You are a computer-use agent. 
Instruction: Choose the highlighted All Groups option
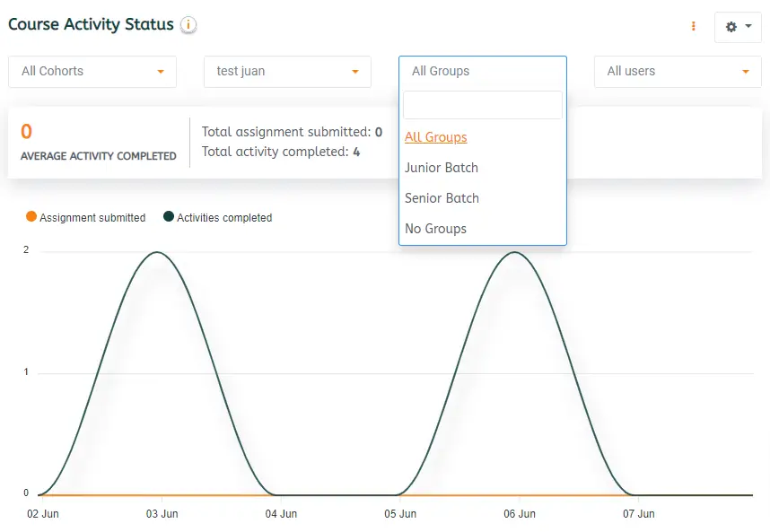click(x=436, y=137)
